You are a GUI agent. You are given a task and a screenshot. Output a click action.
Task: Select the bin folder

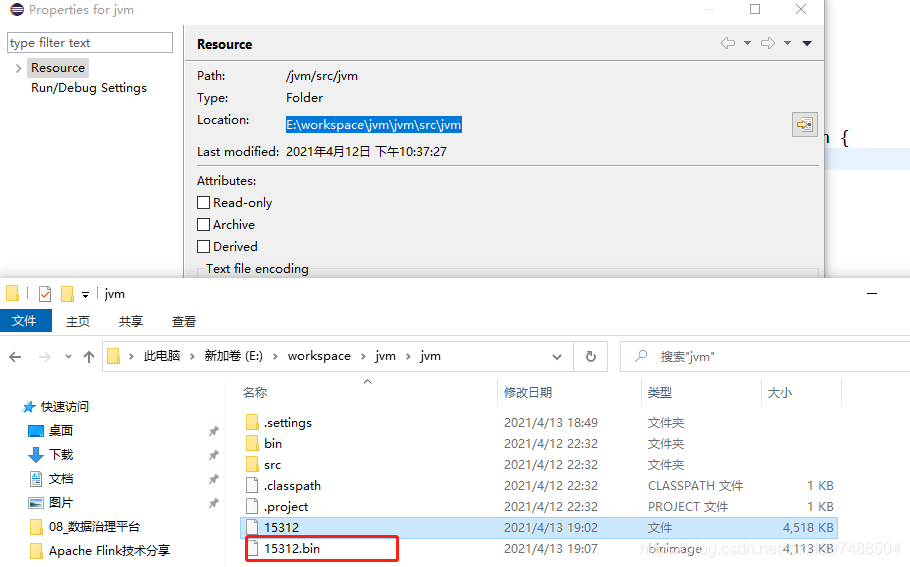pos(273,443)
